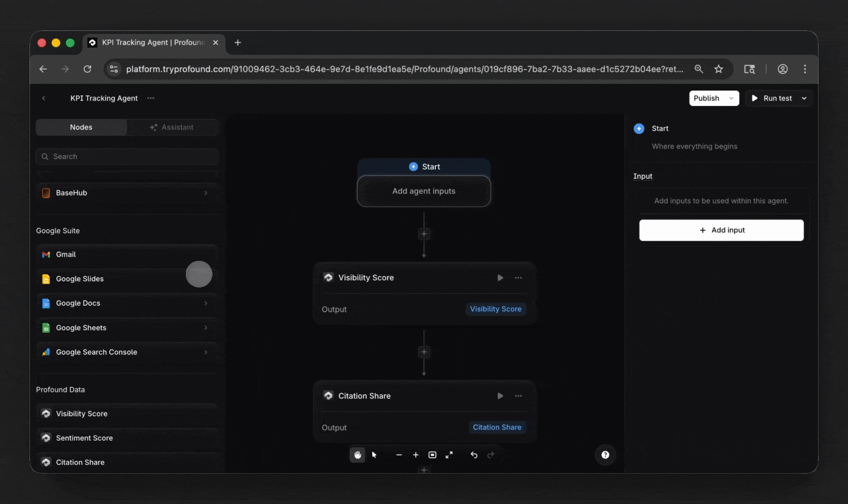Image resolution: width=848 pixels, height=504 pixels.
Task: Select Visibility Score under Profound Data
Action: (x=127, y=413)
